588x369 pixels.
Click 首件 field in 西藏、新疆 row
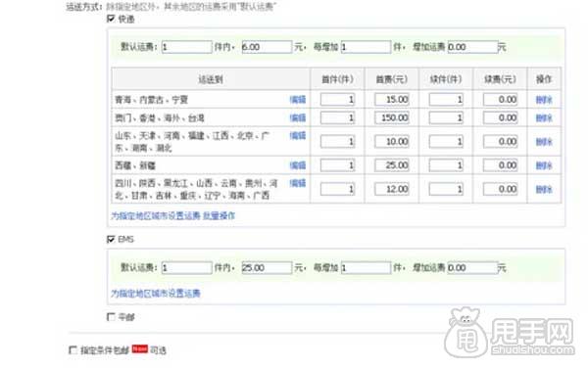click(337, 165)
